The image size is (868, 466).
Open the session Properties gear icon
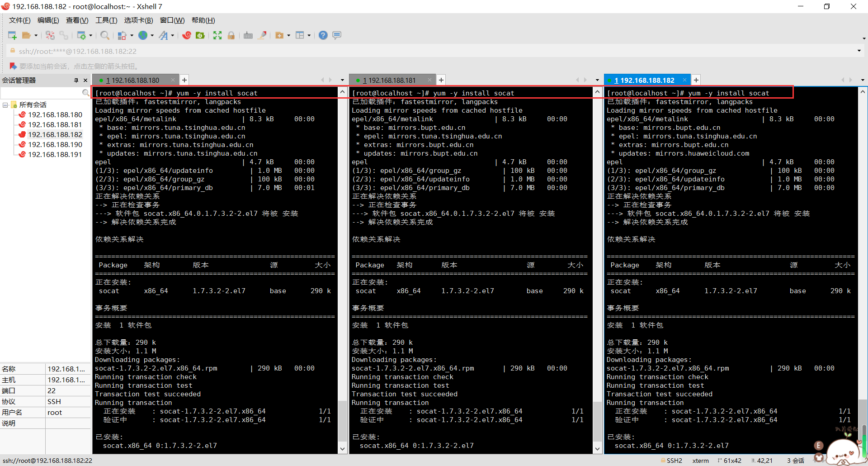tap(81, 35)
